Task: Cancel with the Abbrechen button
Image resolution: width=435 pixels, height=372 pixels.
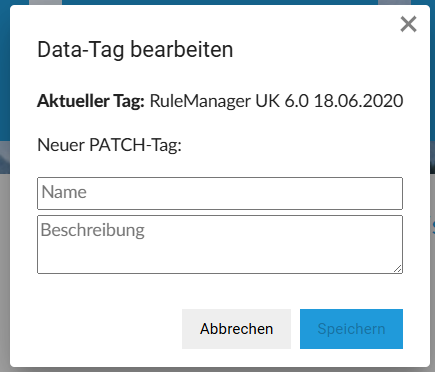Action: click(x=236, y=329)
